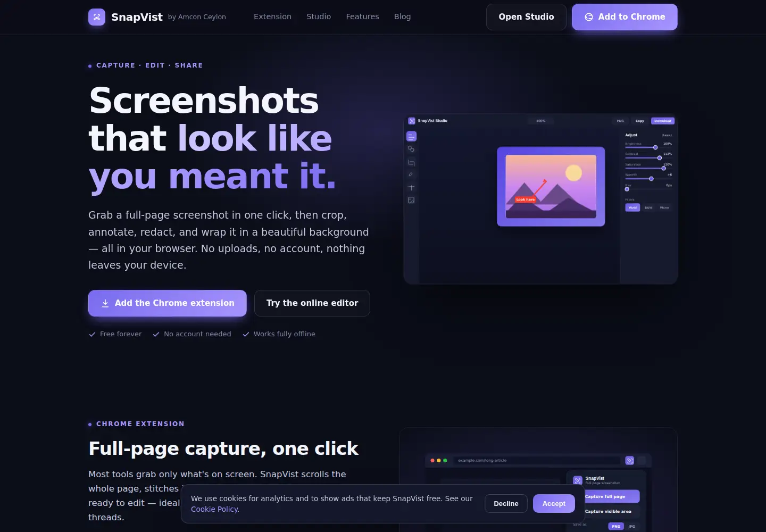Click Try the online editor button

pos(312,303)
